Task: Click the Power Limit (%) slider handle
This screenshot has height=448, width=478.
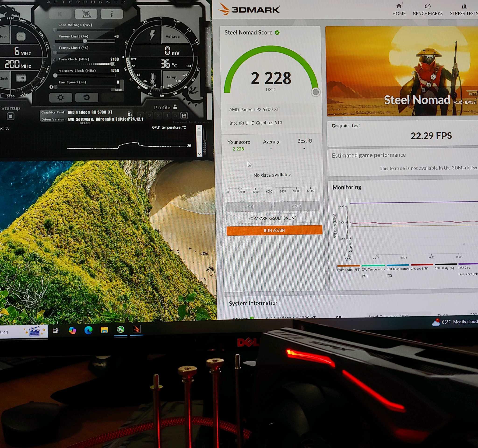Action: pos(85,41)
